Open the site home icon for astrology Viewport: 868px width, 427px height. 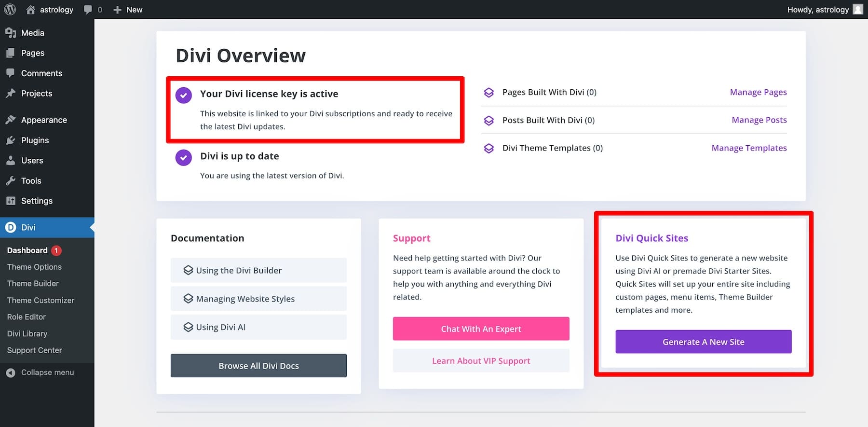point(30,10)
